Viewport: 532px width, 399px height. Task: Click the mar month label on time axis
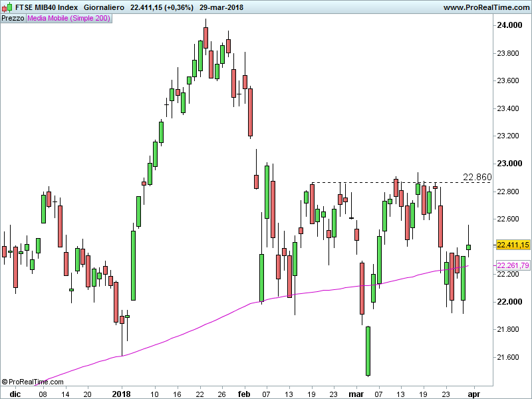(356, 394)
